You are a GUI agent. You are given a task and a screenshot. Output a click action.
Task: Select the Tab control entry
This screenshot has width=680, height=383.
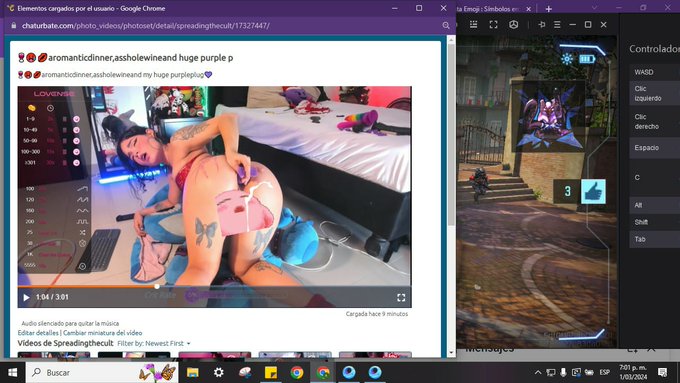coord(654,239)
